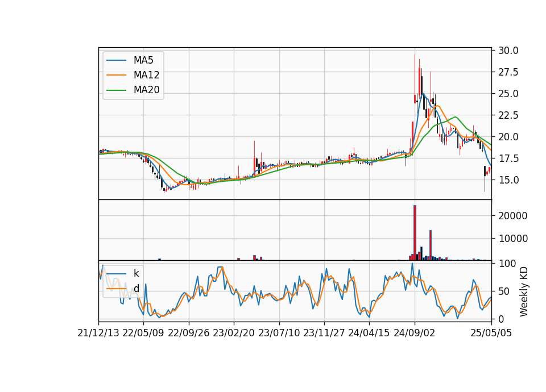Image resolution: width=546 pixels, height=392 pixels.
Task: Click the 20.0 price axis label
Action: (508, 137)
